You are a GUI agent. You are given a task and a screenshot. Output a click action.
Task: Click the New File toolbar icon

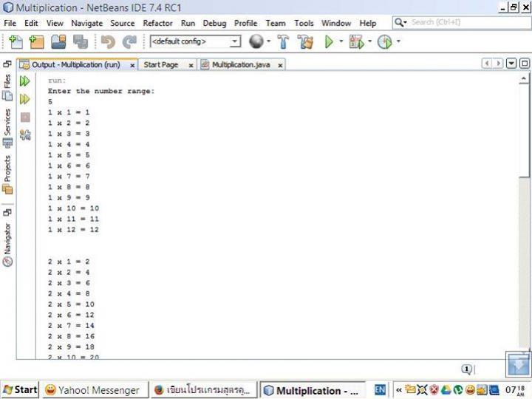[x=16, y=41]
